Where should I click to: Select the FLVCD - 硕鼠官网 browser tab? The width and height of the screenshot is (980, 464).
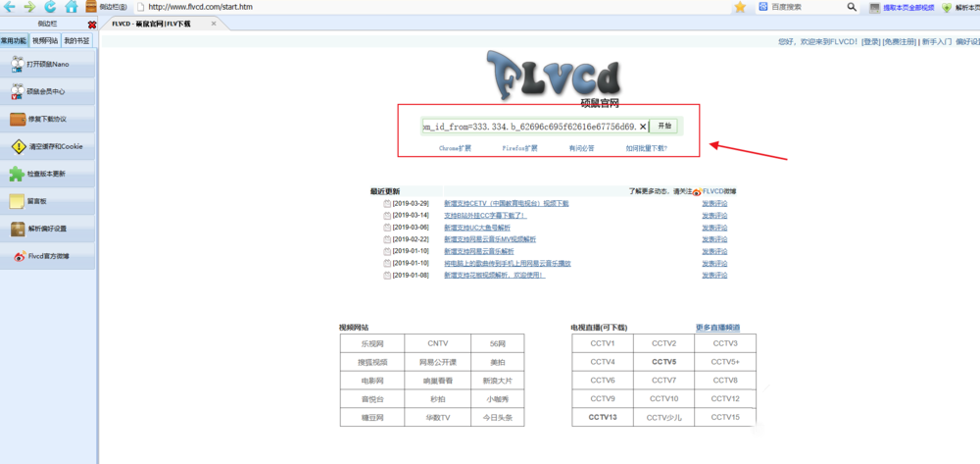(x=163, y=24)
